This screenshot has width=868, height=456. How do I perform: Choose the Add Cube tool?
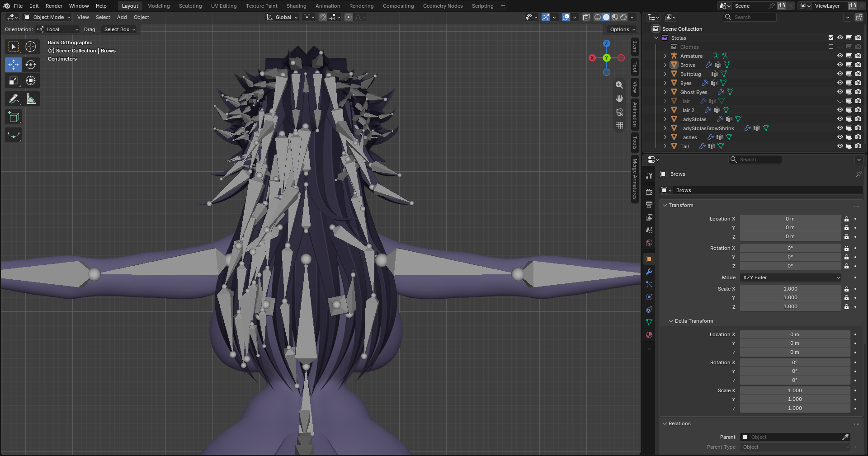pos(14,117)
